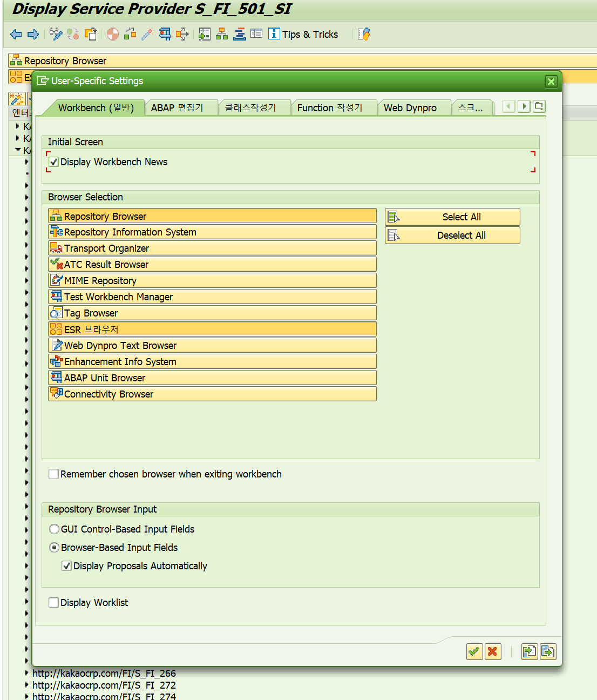Enable the Display Worklist checkbox
Screen dimensions: 597x700
click(x=53, y=603)
